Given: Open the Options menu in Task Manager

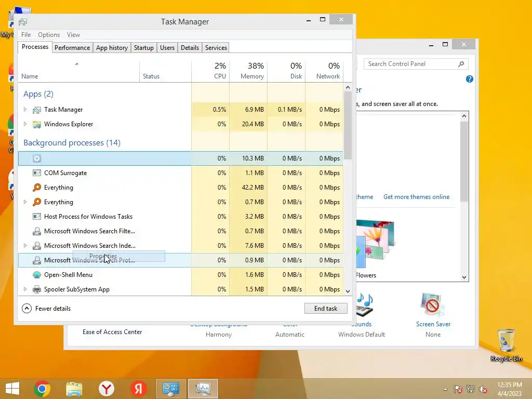Looking at the screenshot, I should tap(49, 35).
